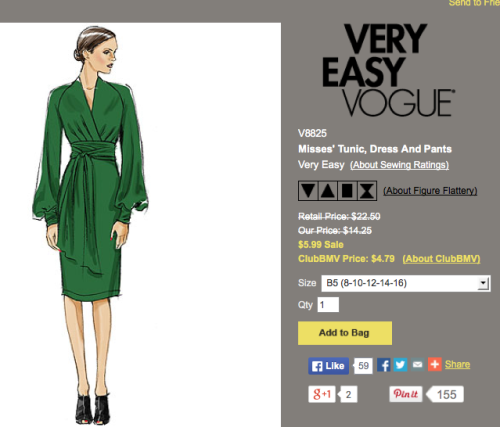Screen dimensions: 500x427
Task: Open About Sewing Ratings link
Action: coord(399,165)
